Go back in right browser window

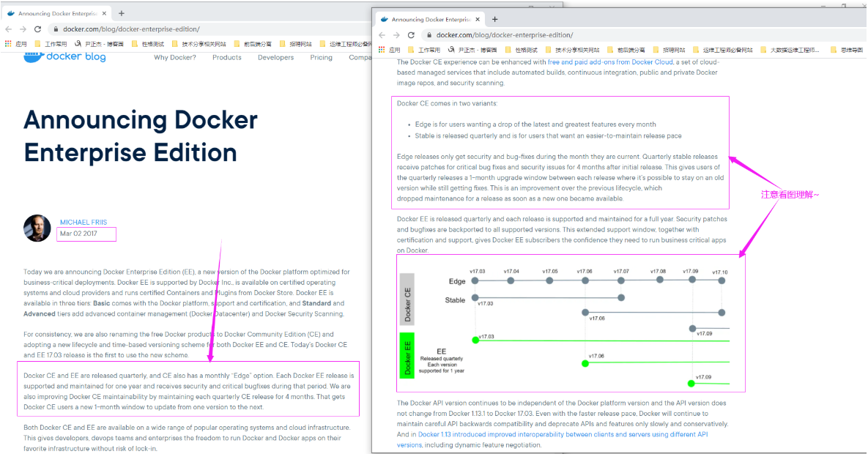[x=382, y=35]
